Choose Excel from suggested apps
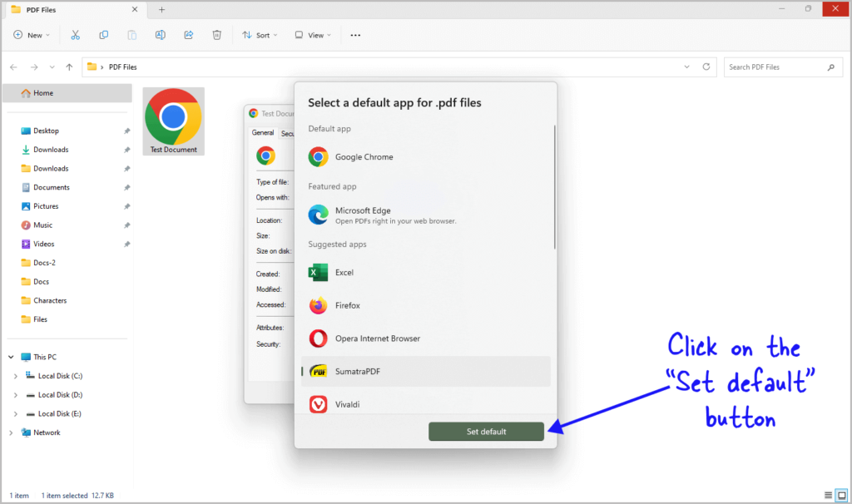852x504 pixels. 425,273
